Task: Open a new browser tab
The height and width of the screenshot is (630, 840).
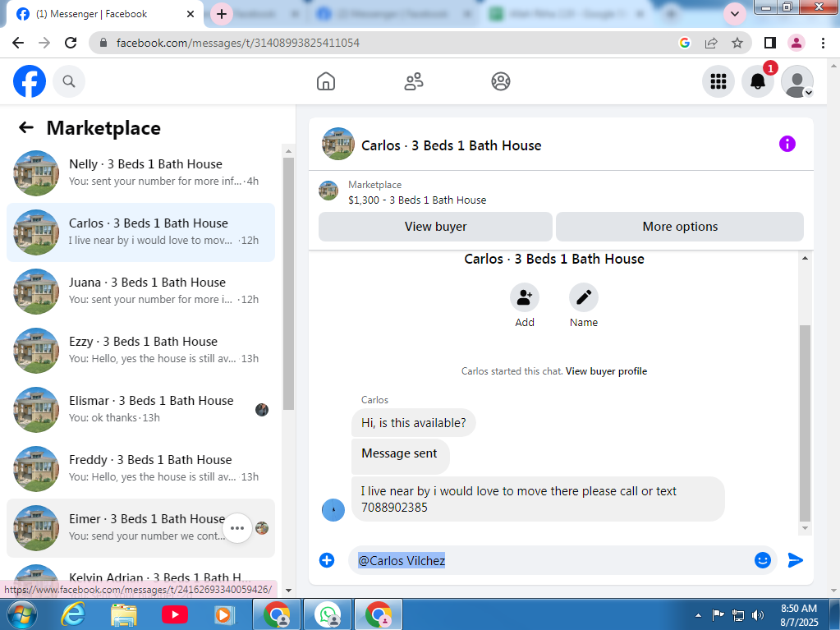Action: coord(221,14)
